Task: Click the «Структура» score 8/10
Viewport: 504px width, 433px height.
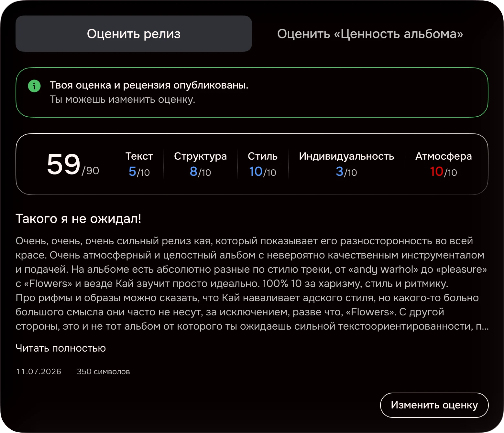Action: pos(200,172)
